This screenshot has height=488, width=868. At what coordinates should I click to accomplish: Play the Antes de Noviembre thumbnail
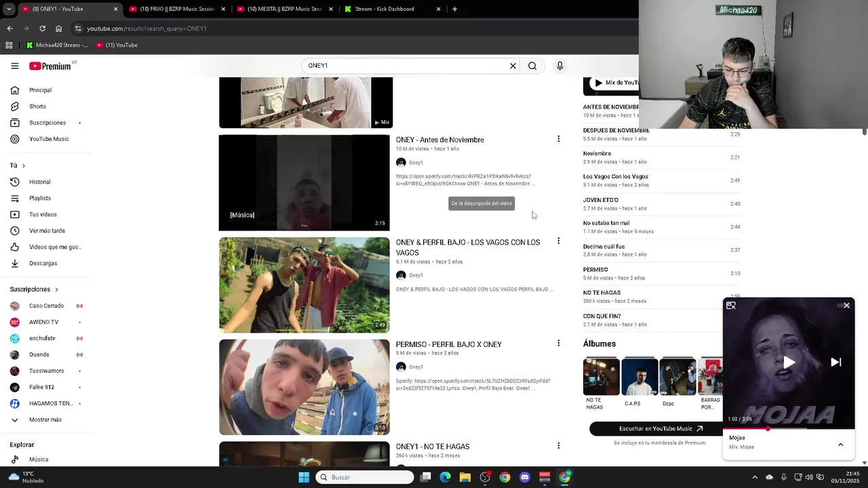304,183
